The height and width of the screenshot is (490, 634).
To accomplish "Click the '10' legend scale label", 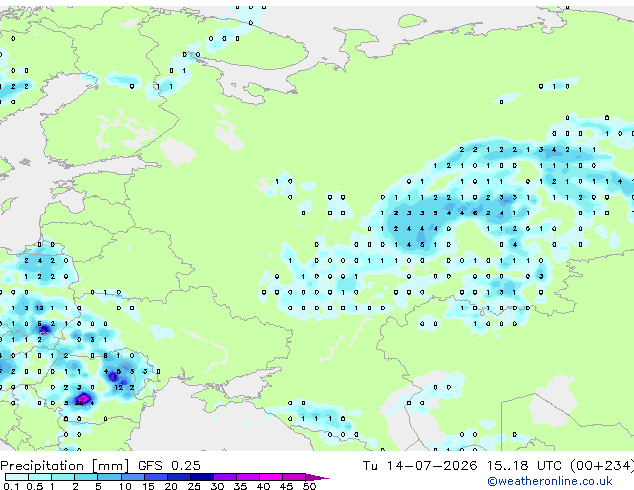I will tap(125, 486).
